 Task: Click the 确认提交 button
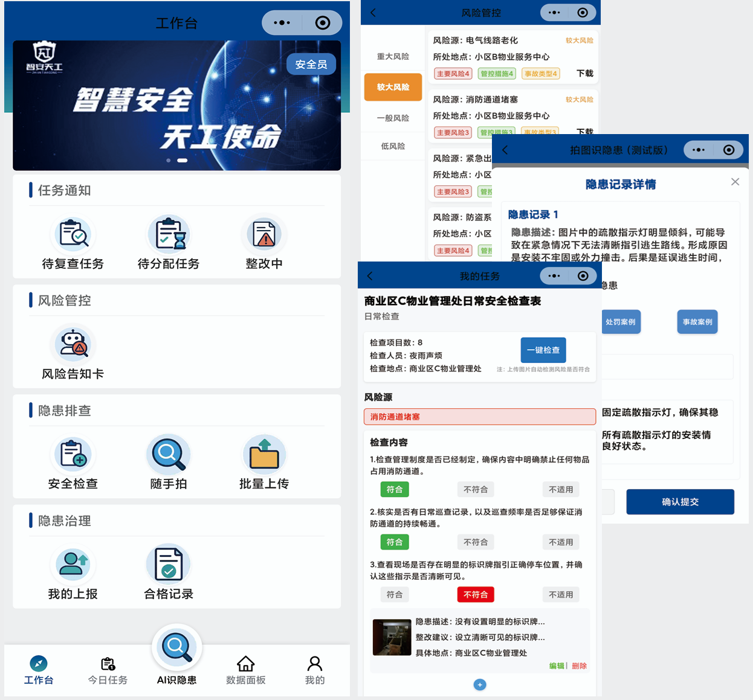(680, 502)
